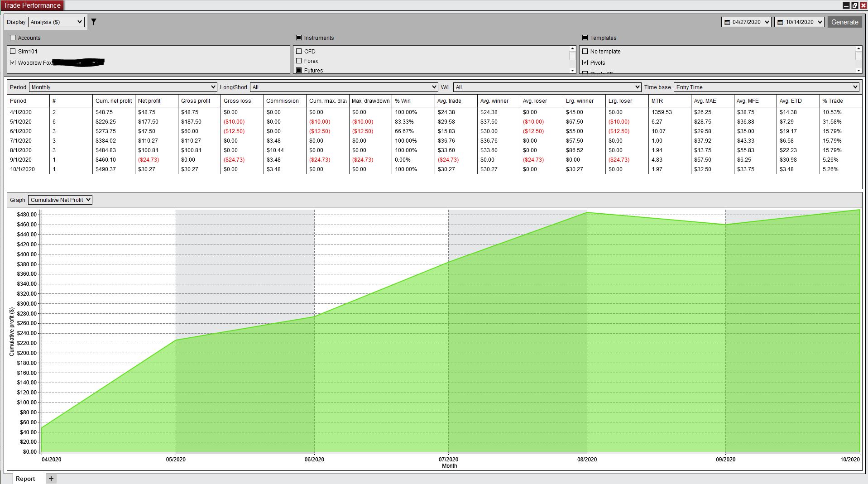
Task: Sort by the Avg. MAE column header
Action: pyautogui.click(x=712, y=101)
